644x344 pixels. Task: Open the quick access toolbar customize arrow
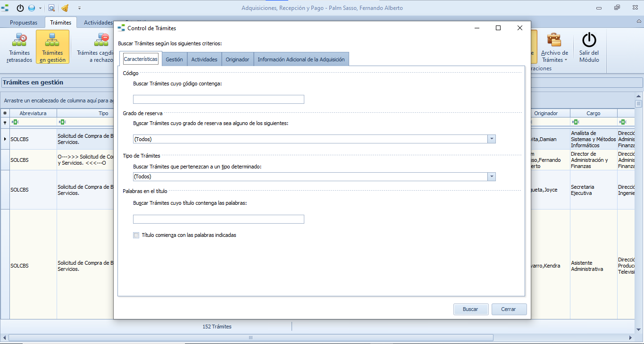point(79,8)
